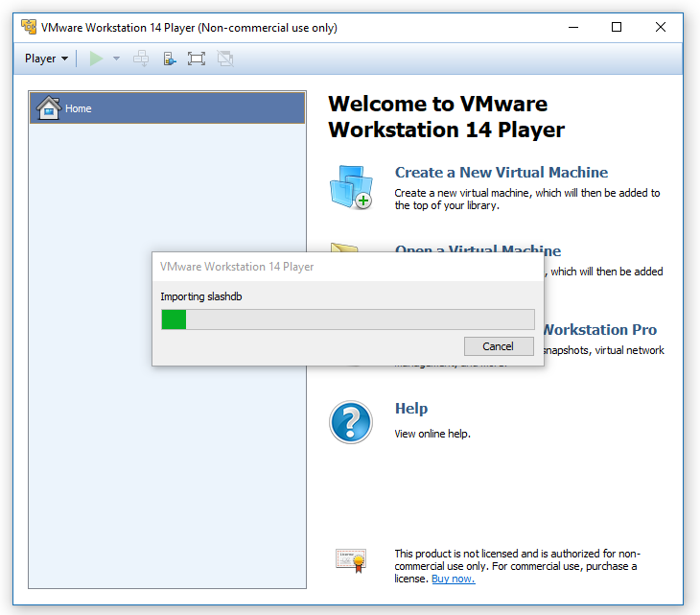Click the new virtual machine icon
Screen dimensions: 700x615
tap(350, 187)
